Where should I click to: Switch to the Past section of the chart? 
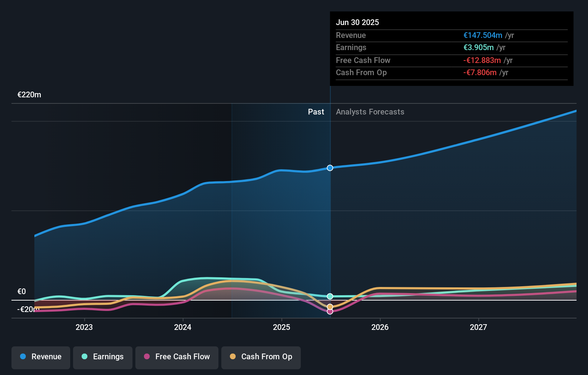click(316, 112)
